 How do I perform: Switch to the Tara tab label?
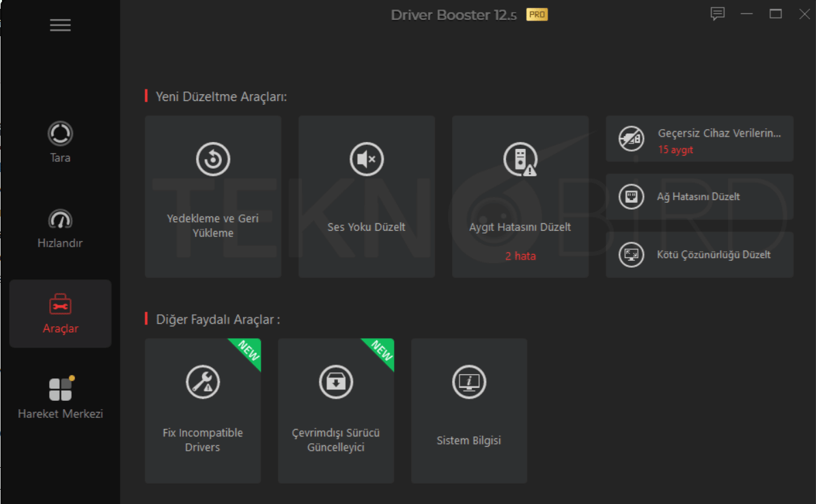[x=60, y=158]
